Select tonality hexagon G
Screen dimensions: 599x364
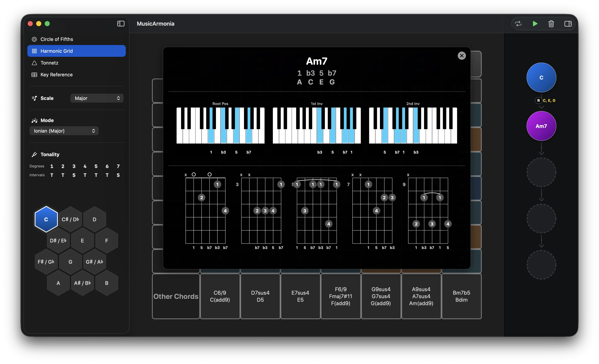pos(70,262)
